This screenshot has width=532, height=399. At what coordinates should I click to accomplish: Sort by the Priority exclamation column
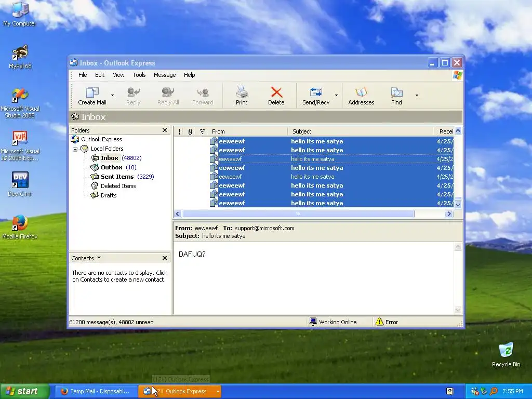(x=179, y=131)
